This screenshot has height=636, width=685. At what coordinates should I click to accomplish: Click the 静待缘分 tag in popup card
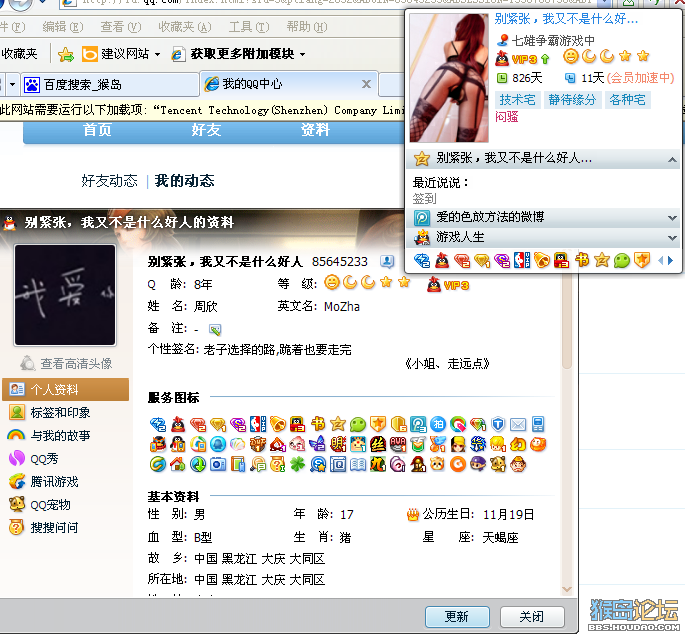coord(572,100)
